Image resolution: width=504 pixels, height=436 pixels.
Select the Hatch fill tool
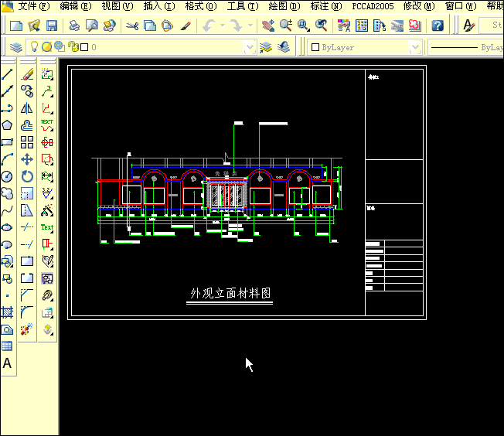point(7,312)
